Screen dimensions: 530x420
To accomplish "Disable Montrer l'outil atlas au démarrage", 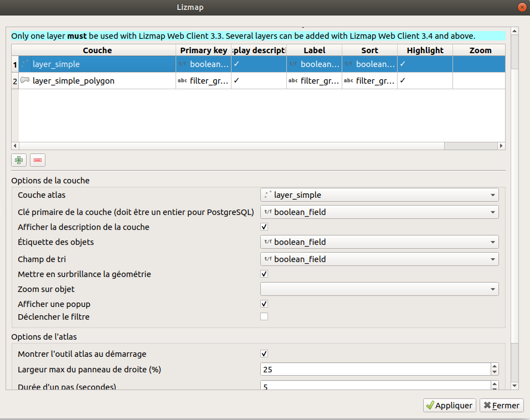I will (264, 354).
